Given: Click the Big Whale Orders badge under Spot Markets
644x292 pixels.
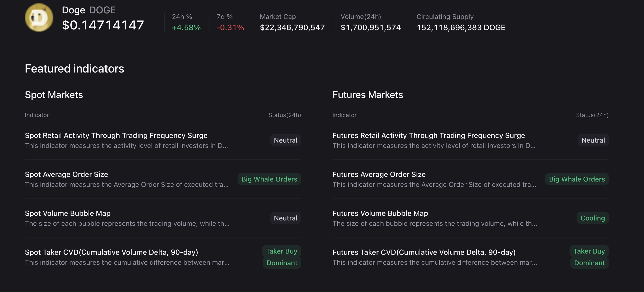Looking at the screenshot, I should pos(269,179).
